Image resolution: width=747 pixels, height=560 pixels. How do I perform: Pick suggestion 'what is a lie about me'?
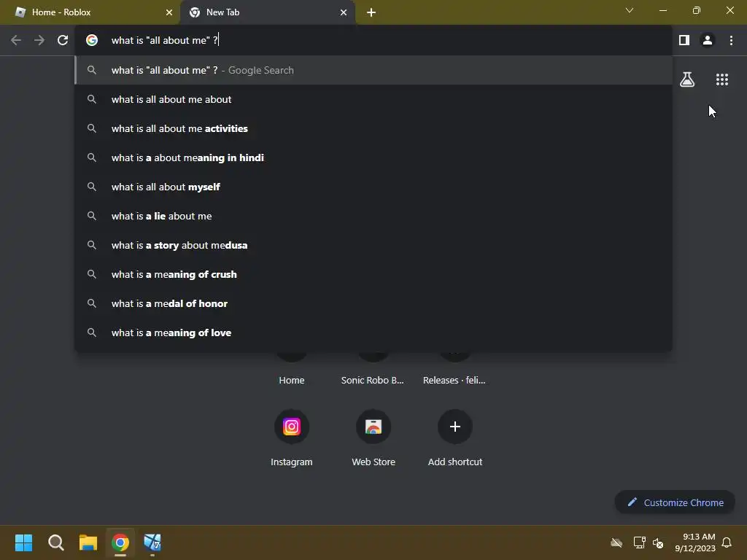coord(373,216)
